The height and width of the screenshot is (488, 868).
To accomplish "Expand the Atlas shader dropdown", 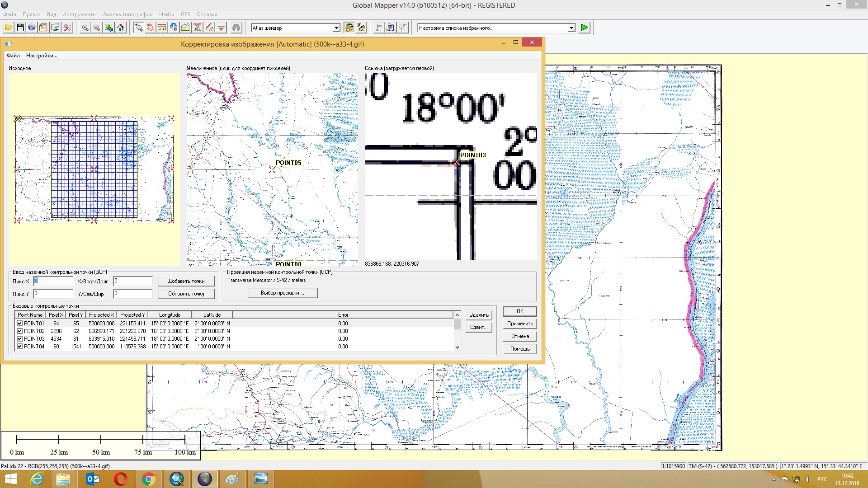I will click(336, 28).
